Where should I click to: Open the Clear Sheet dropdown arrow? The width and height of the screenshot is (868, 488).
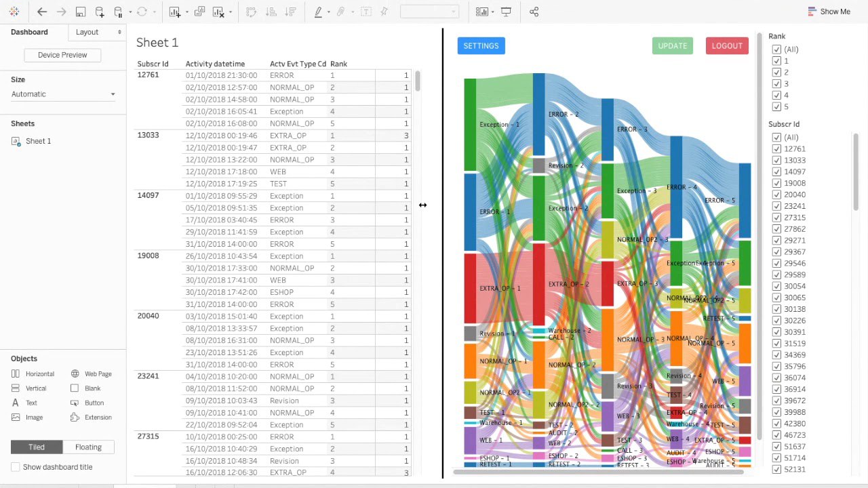[231, 12]
